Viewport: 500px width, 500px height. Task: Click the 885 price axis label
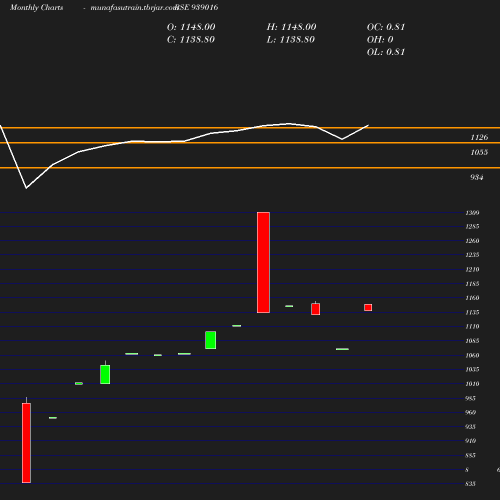[470, 455]
